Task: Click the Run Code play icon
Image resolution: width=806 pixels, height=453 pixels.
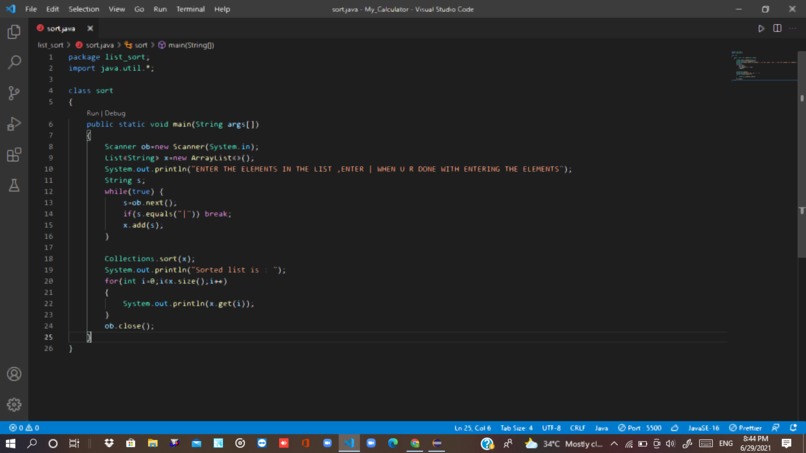Action: [761, 28]
